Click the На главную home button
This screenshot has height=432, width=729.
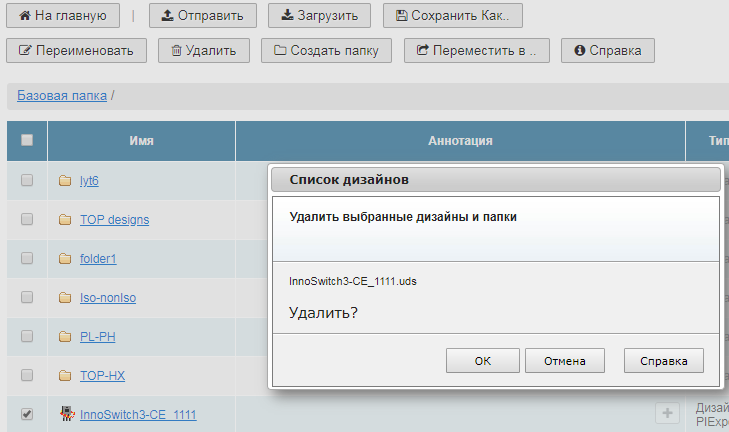pos(63,16)
